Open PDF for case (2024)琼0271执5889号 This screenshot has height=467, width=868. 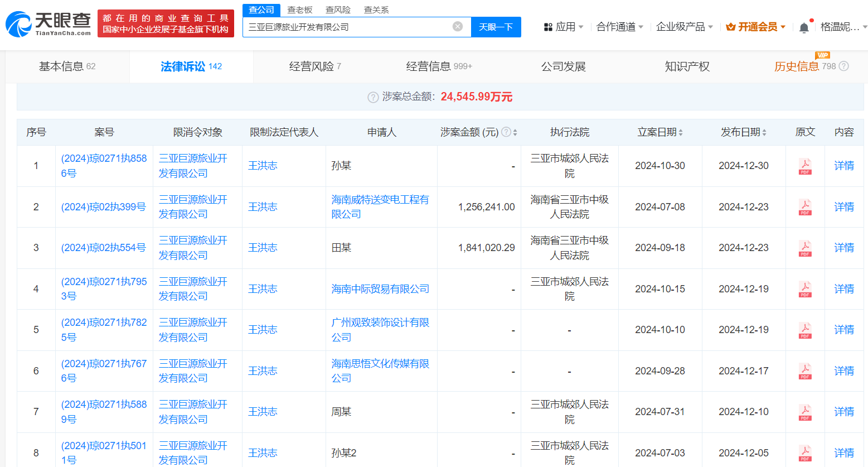pos(805,412)
